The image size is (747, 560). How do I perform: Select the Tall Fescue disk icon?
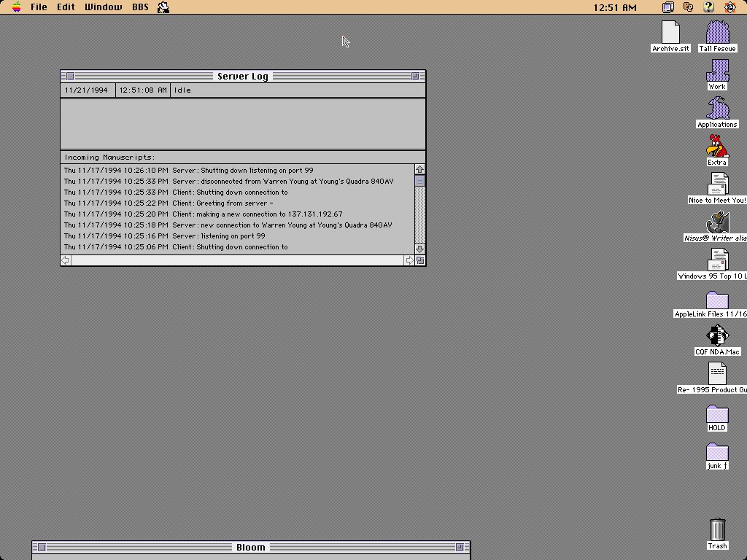(717, 33)
